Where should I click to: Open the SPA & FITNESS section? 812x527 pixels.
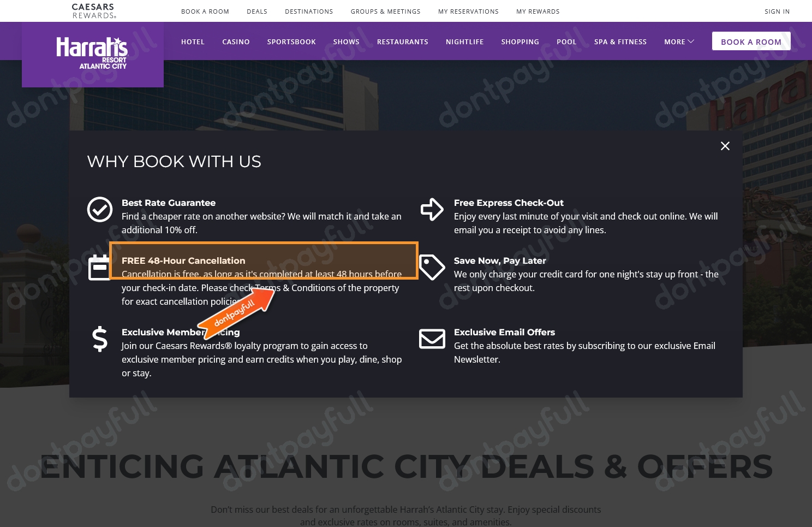[620, 42]
